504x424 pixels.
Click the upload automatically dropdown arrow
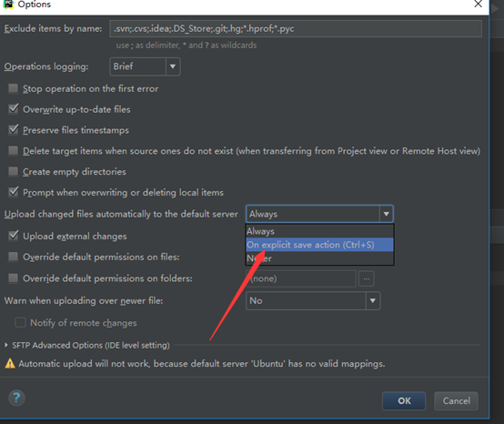(x=386, y=214)
